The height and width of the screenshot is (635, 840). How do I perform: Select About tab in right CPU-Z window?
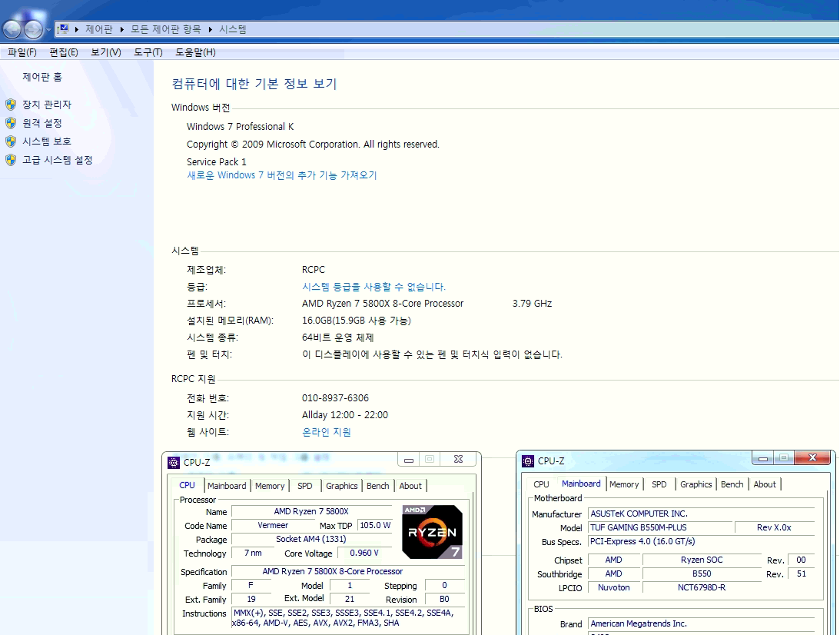(x=765, y=484)
